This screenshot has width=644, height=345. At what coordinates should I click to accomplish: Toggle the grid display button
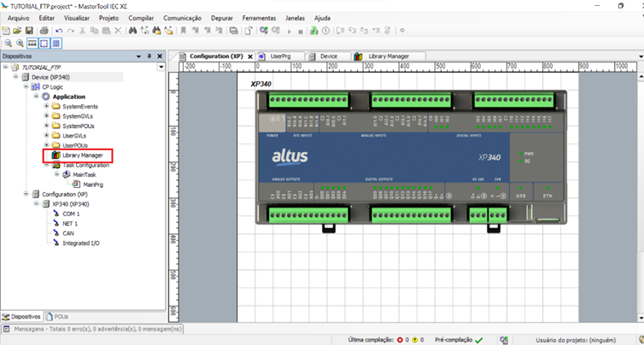tap(56, 43)
